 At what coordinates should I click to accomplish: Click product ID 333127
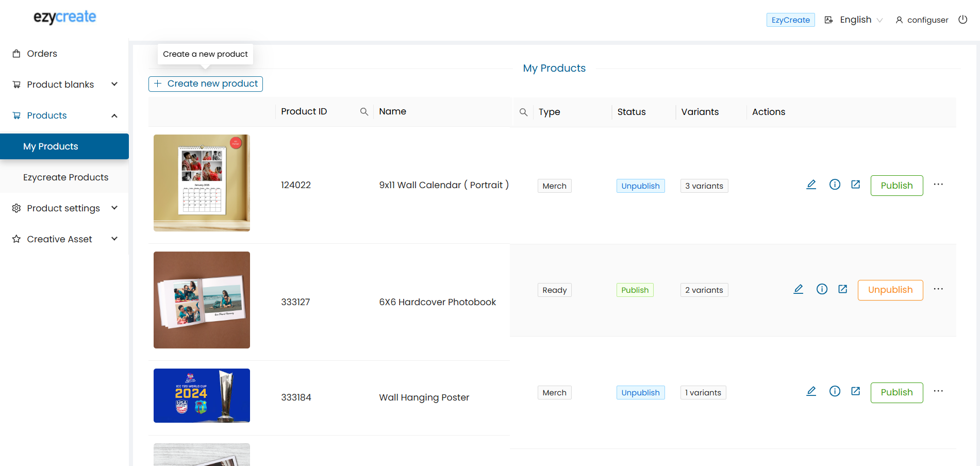coord(295,302)
